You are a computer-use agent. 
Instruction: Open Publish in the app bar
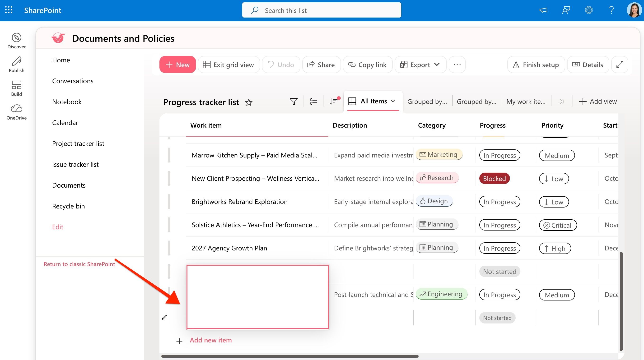point(17,65)
